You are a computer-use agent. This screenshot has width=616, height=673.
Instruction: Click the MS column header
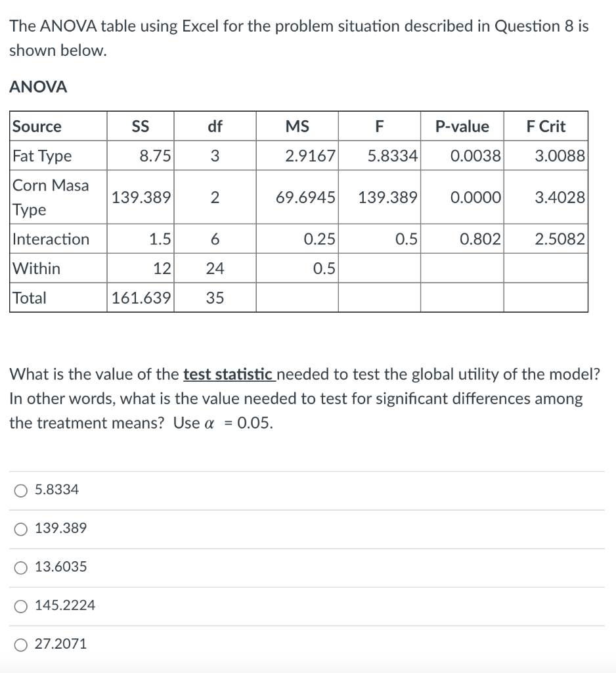click(x=297, y=126)
